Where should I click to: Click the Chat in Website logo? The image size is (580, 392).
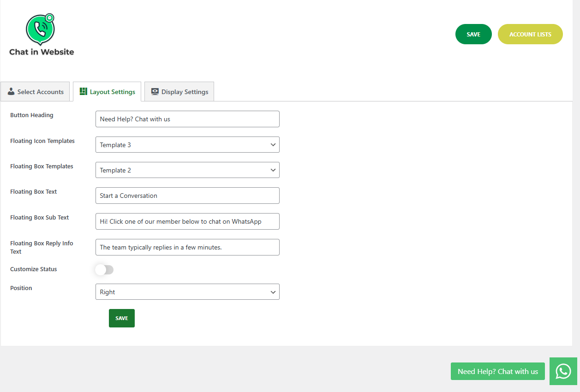coord(42,35)
